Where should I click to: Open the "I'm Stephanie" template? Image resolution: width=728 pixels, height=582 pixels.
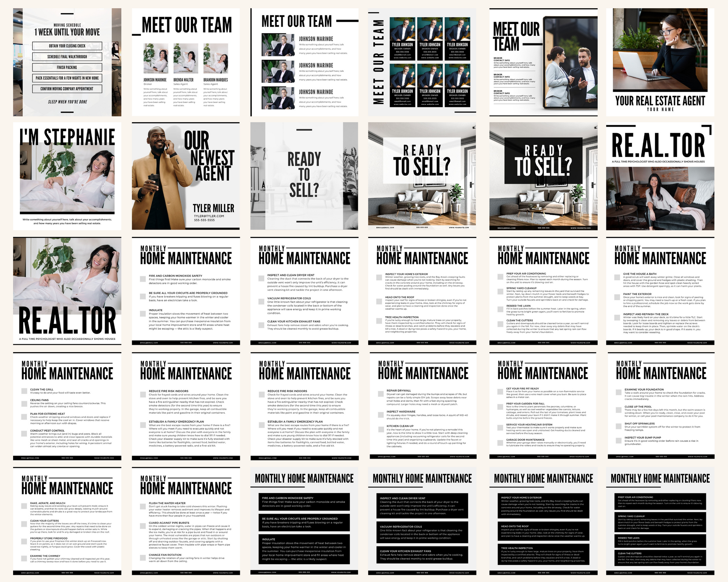point(67,176)
